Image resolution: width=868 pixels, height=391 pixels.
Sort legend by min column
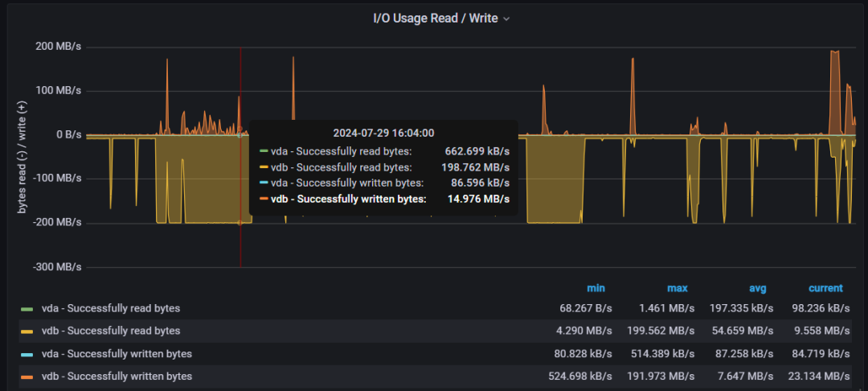(596, 288)
